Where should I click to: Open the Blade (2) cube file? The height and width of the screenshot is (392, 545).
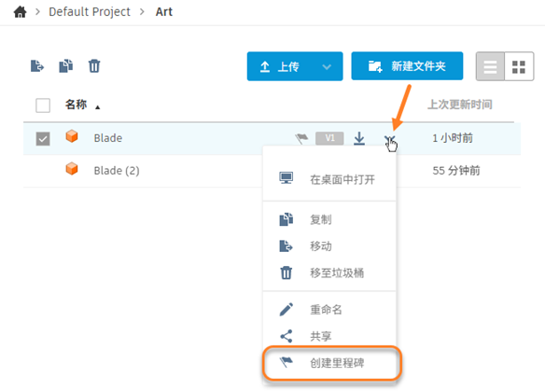(x=117, y=171)
